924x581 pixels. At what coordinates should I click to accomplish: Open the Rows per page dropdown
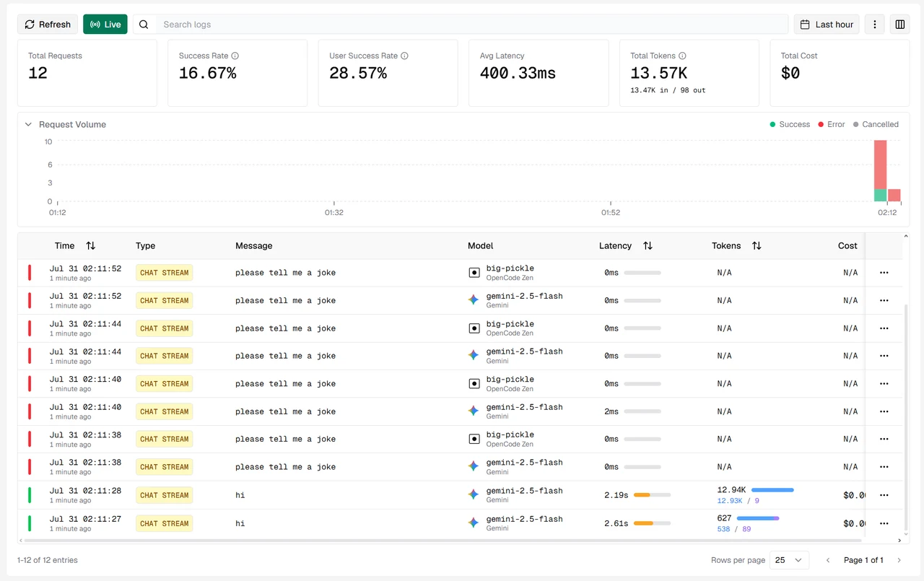[789, 560]
